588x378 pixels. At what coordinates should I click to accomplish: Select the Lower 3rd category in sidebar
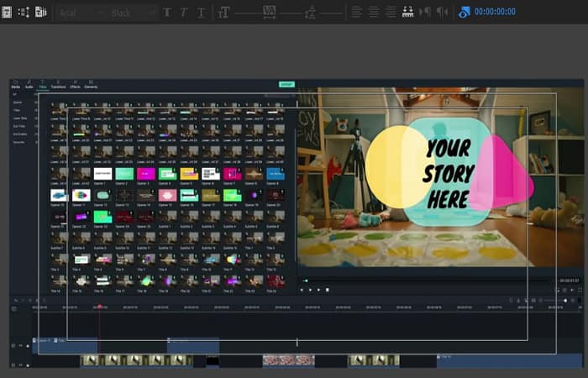19,118
